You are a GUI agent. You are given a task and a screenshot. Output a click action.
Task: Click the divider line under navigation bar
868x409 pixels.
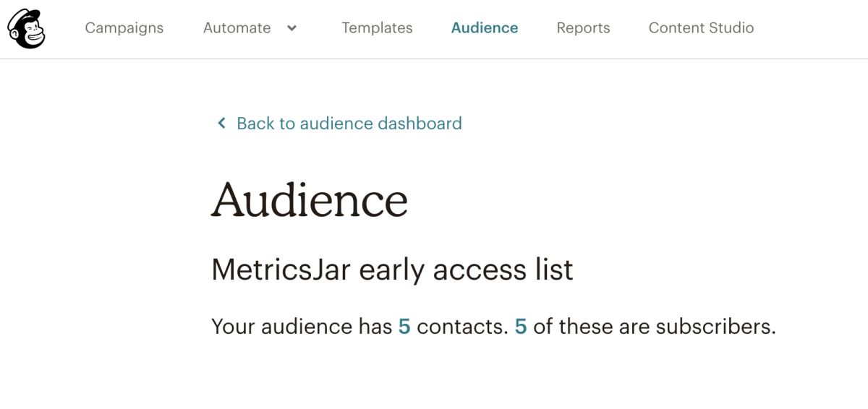[x=434, y=59]
